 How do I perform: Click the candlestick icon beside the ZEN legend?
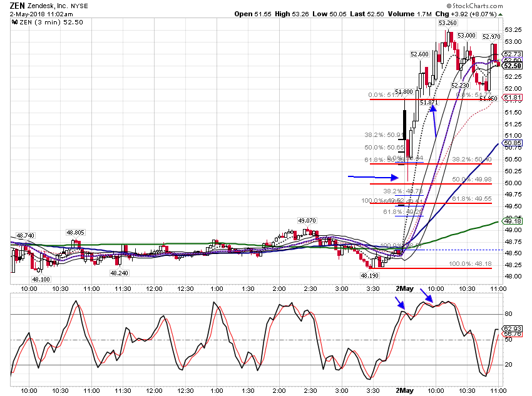coord(14,23)
